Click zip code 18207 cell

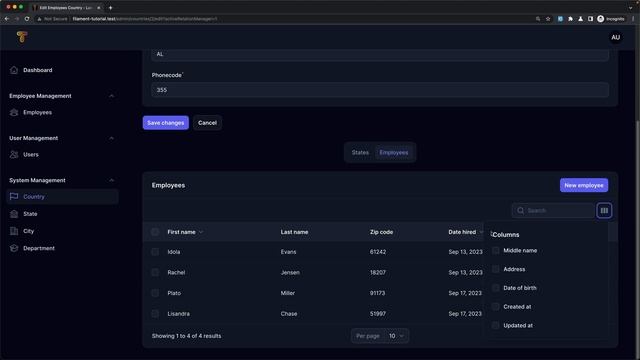(x=378, y=272)
